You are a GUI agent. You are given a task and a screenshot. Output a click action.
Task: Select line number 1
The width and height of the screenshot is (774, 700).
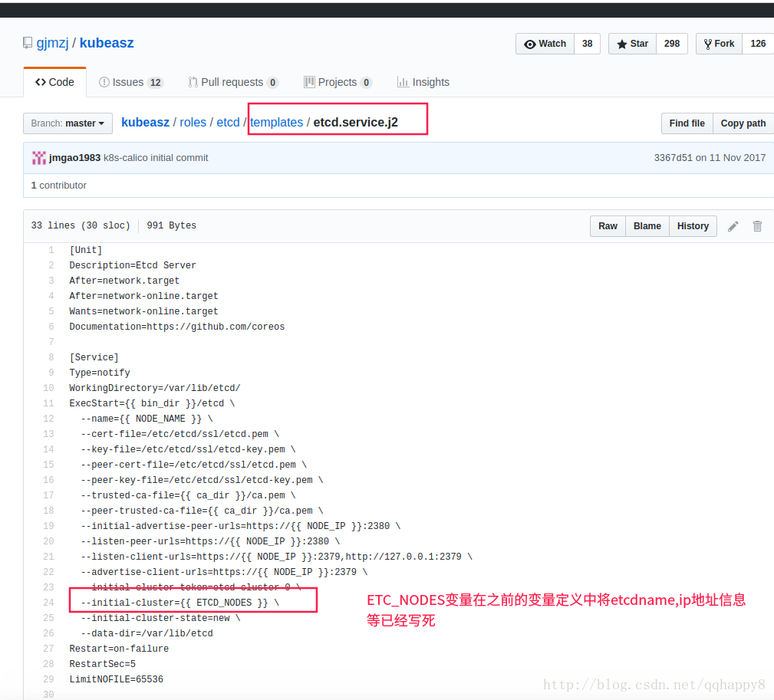[x=51, y=250]
